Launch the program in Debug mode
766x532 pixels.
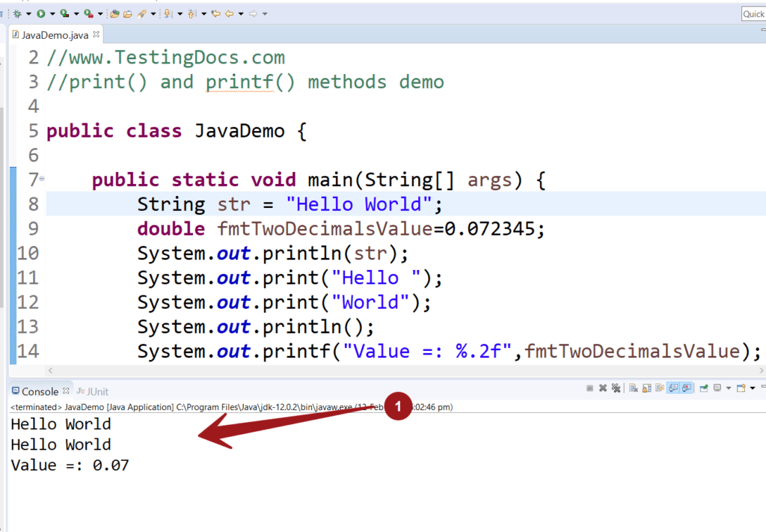17,13
